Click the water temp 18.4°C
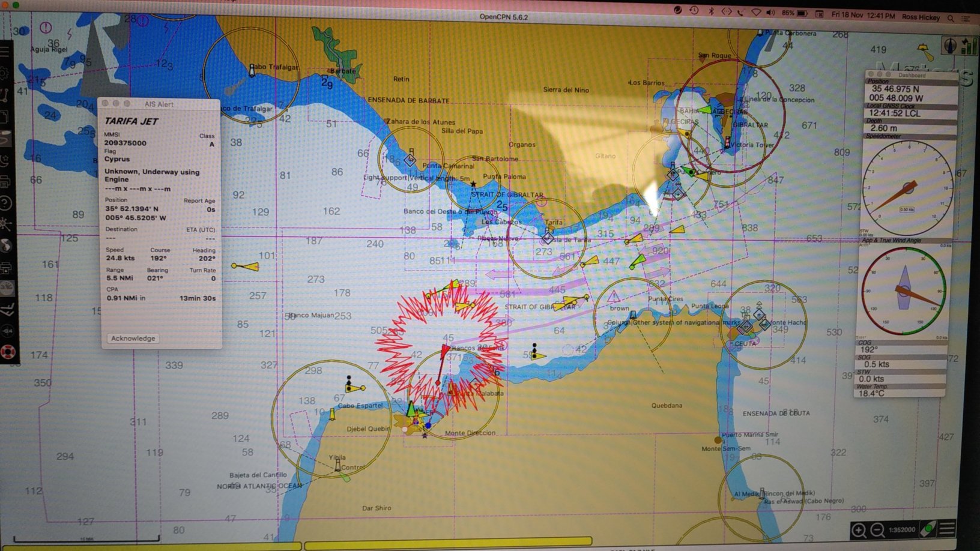This screenshot has height=551, width=980. coord(871,394)
